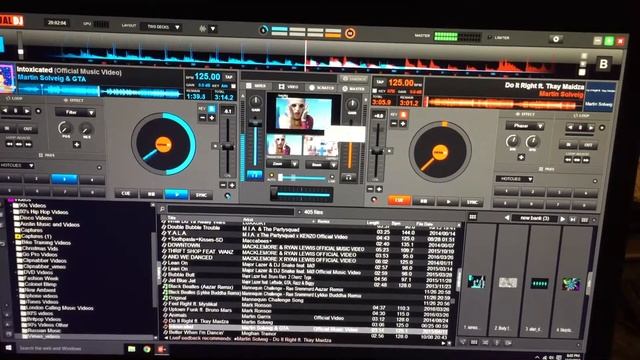The image size is (640, 360).
Task: Set loop IN on the left deck
Action: click(8, 128)
